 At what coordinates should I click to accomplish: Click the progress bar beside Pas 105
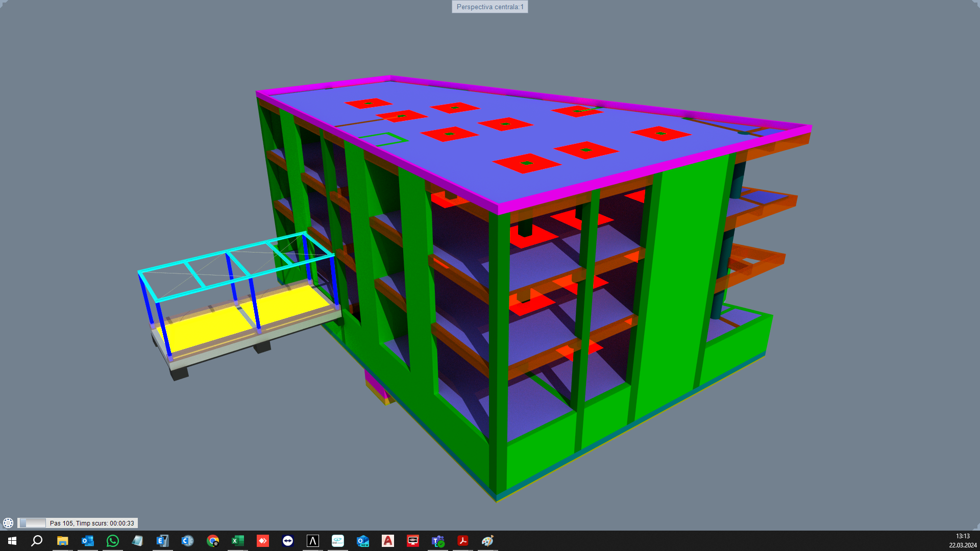click(33, 523)
